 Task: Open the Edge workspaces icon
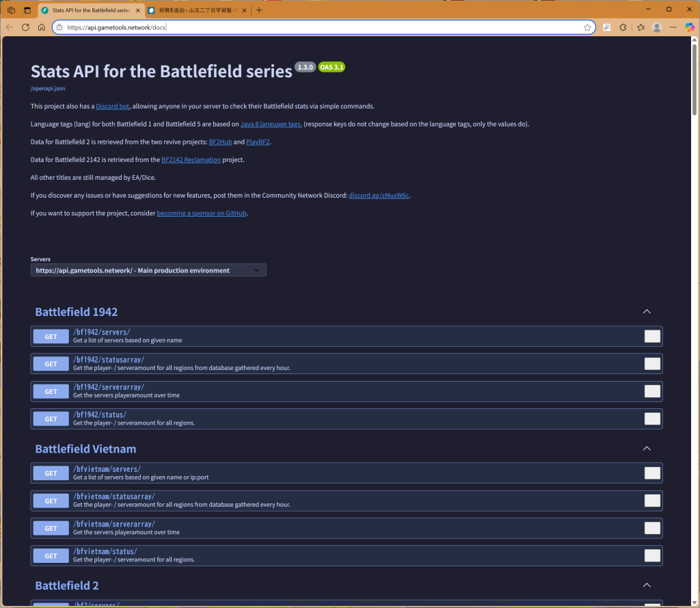tap(11, 10)
